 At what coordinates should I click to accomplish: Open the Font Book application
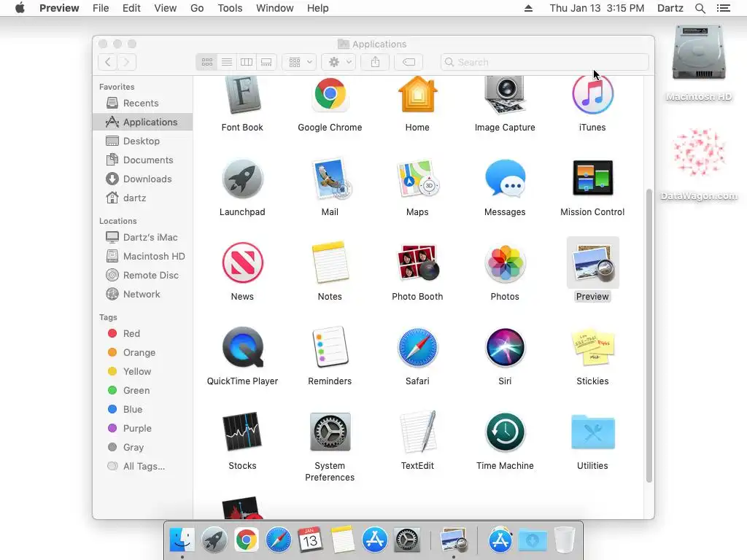coord(242,96)
